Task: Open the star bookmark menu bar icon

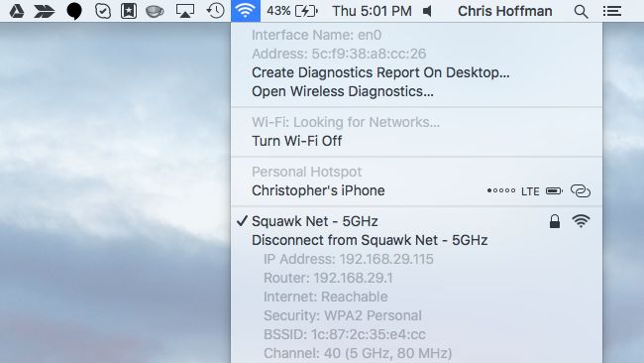Action: tap(129, 11)
